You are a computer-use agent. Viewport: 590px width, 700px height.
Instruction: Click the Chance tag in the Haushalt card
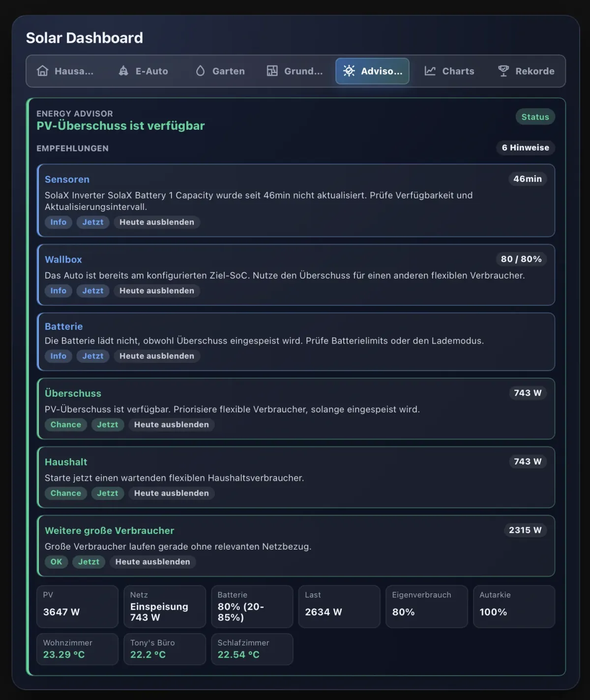(66, 493)
